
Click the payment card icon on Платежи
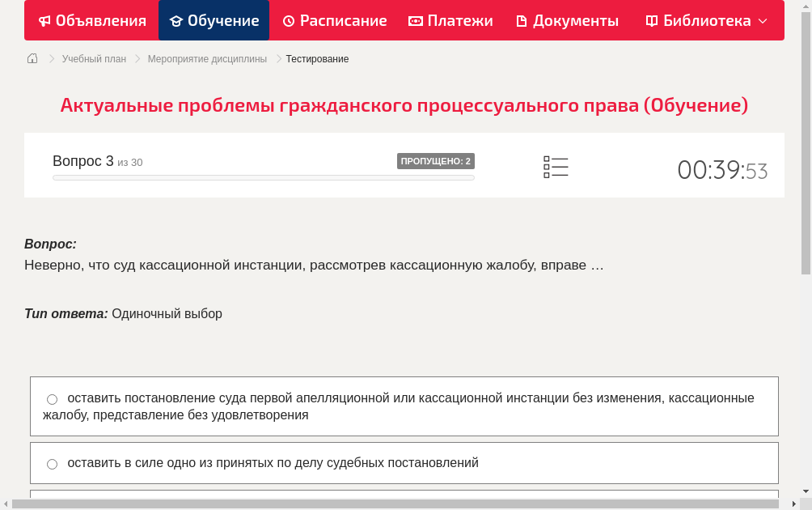point(415,20)
